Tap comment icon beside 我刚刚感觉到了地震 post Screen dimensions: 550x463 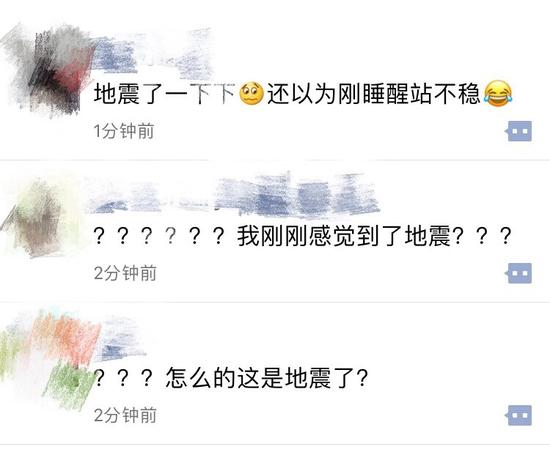point(519,273)
